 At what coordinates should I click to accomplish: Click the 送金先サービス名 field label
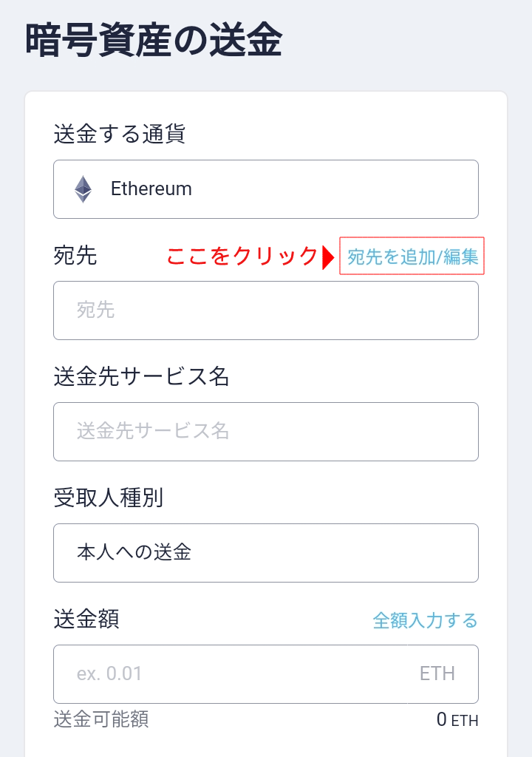[142, 377]
